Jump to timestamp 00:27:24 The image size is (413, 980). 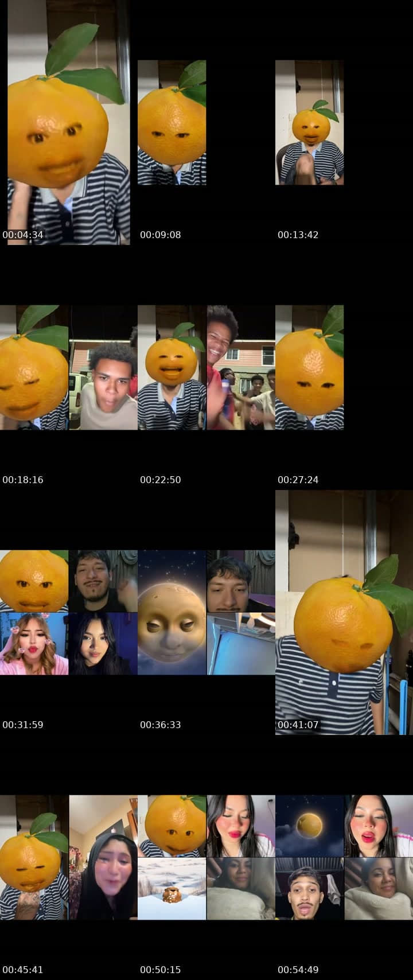[x=298, y=480]
